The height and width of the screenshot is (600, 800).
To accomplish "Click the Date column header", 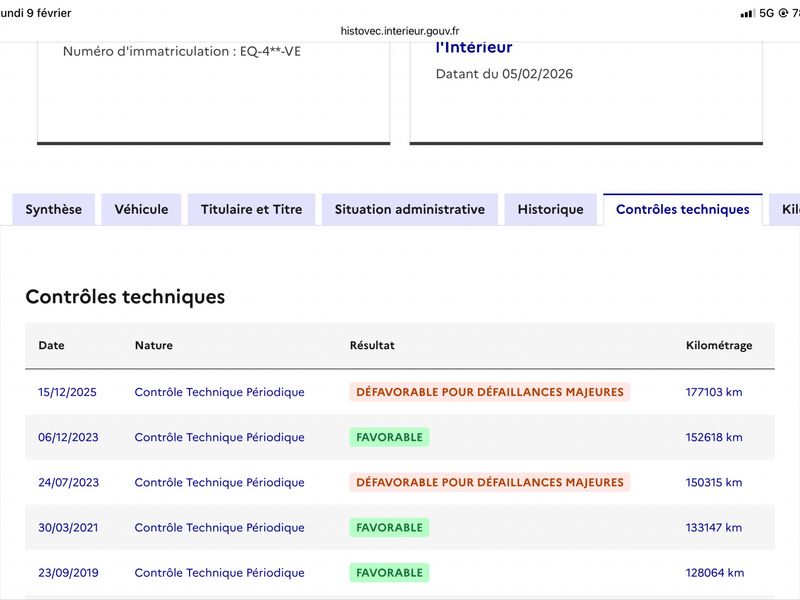I will click(x=52, y=345).
